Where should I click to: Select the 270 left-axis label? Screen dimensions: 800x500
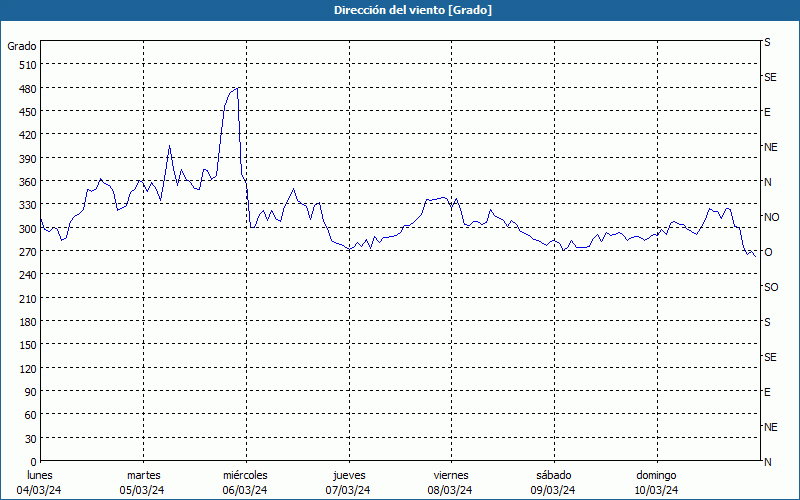pyautogui.click(x=28, y=252)
